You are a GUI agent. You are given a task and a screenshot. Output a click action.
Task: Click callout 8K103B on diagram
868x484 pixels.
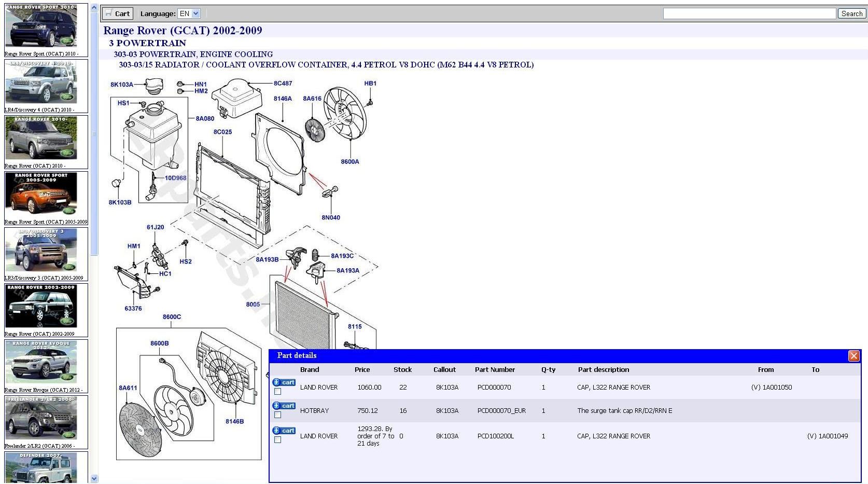click(x=120, y=202)
